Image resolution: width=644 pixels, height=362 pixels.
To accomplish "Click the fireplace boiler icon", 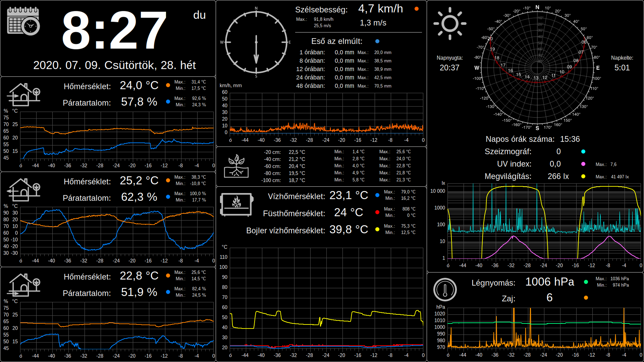I will coord(236,204).
